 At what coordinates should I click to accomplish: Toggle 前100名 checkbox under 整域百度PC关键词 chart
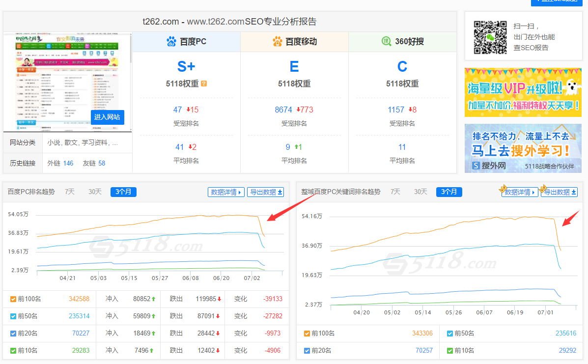pos(307,334)
